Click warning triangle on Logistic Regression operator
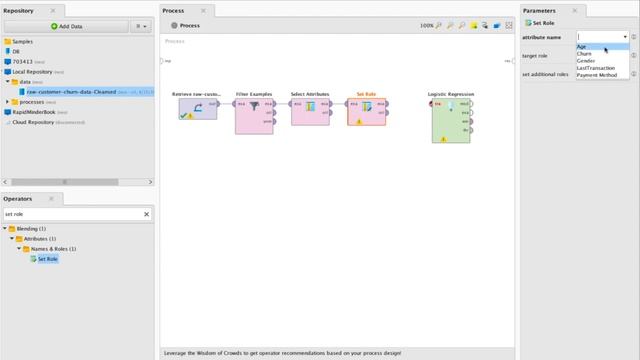This screenshot has width=640, height=360. pos(443,139)
